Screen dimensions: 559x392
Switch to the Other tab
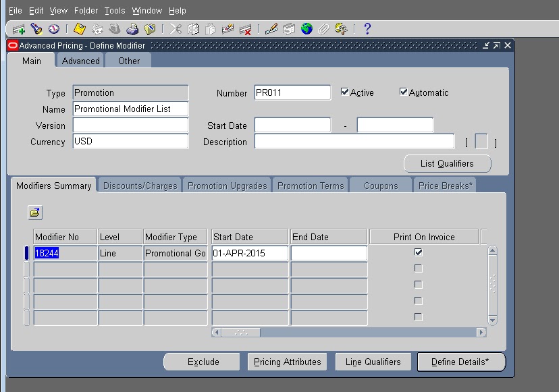click(129, 61)
